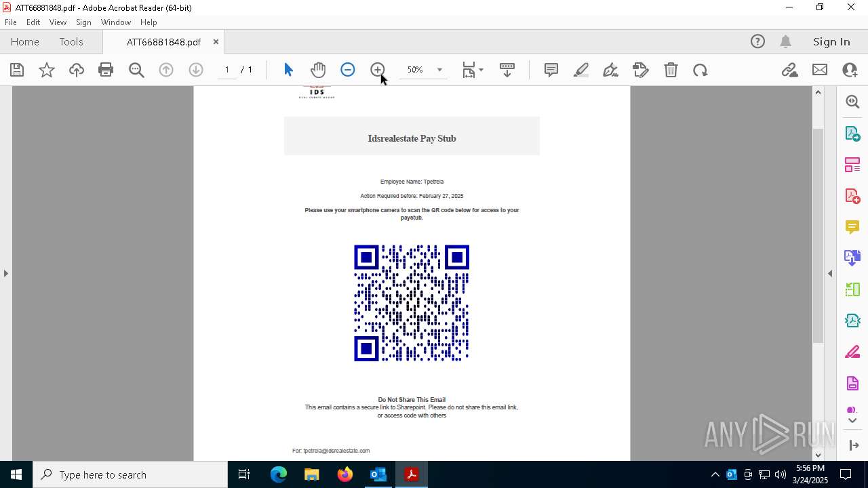Image resolution: width=868 pixels, height=488 pixels.
Task: Open the File menu
Action: tap(11, 22)
